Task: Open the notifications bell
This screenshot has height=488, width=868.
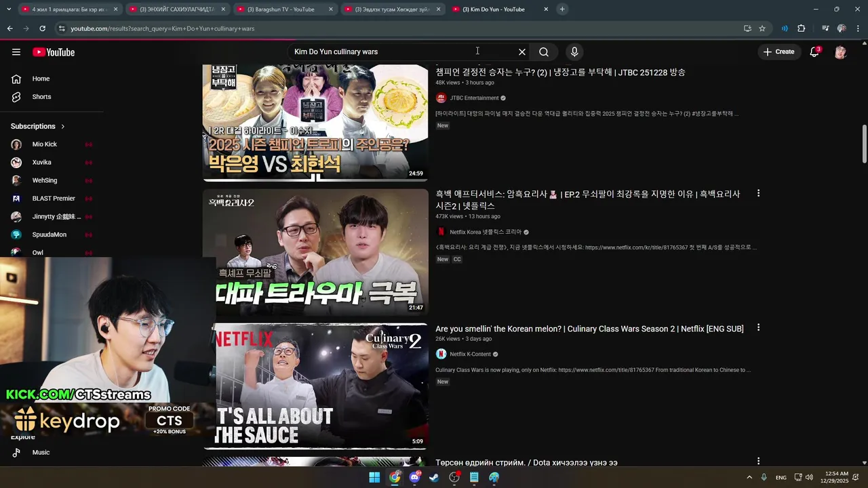Action: (x=814, y=52)
